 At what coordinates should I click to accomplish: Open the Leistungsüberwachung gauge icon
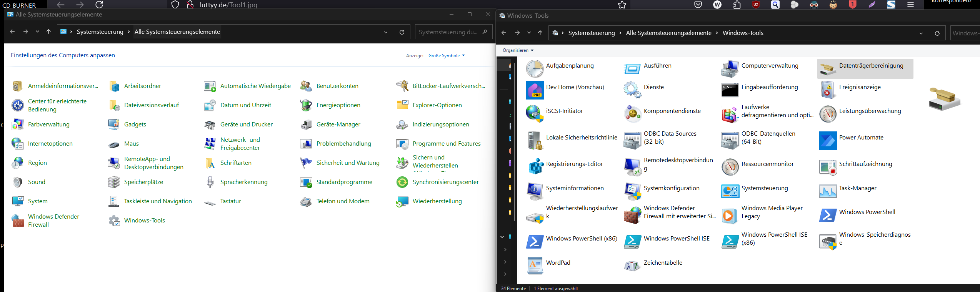click(828, 114)
